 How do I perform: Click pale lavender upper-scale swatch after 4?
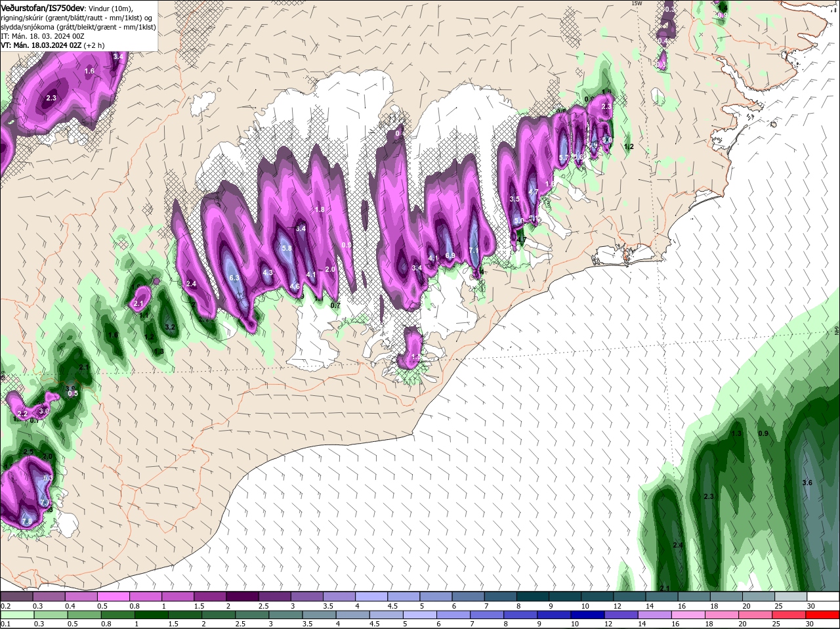pos(372,596)
